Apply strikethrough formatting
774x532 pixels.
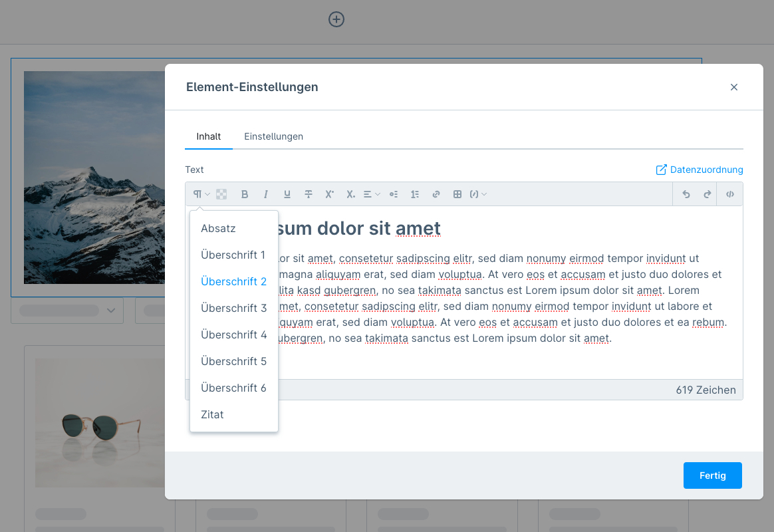coord(309,194)
